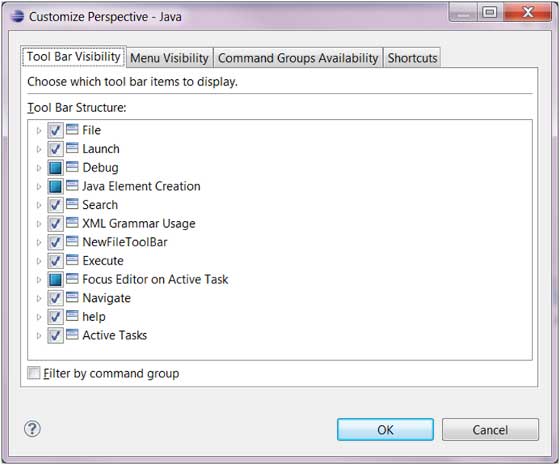
Task: Uncheck the File toolbar checkbox
Action: [55, 130]
